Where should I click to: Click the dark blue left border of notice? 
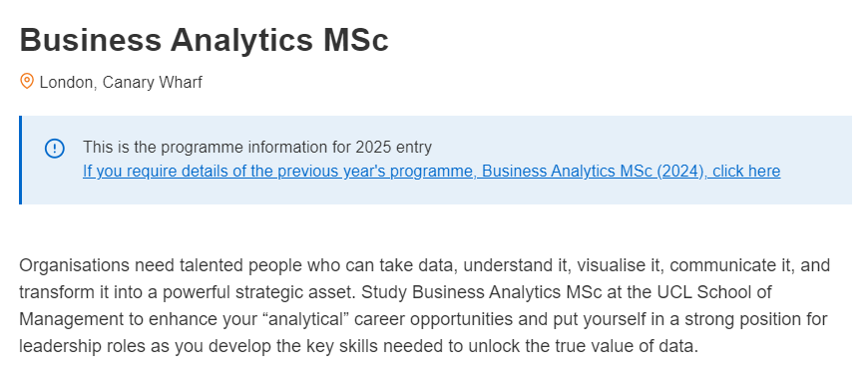pos(21,160)
